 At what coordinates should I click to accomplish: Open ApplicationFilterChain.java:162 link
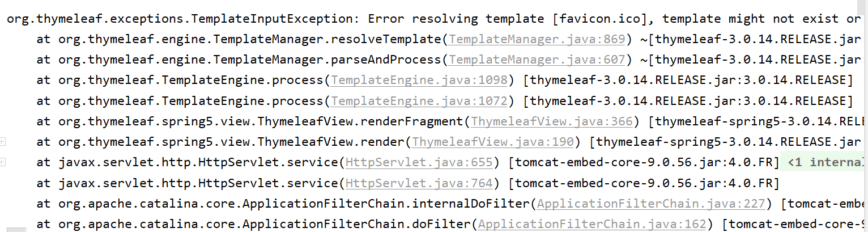click(x=592, y=224)
